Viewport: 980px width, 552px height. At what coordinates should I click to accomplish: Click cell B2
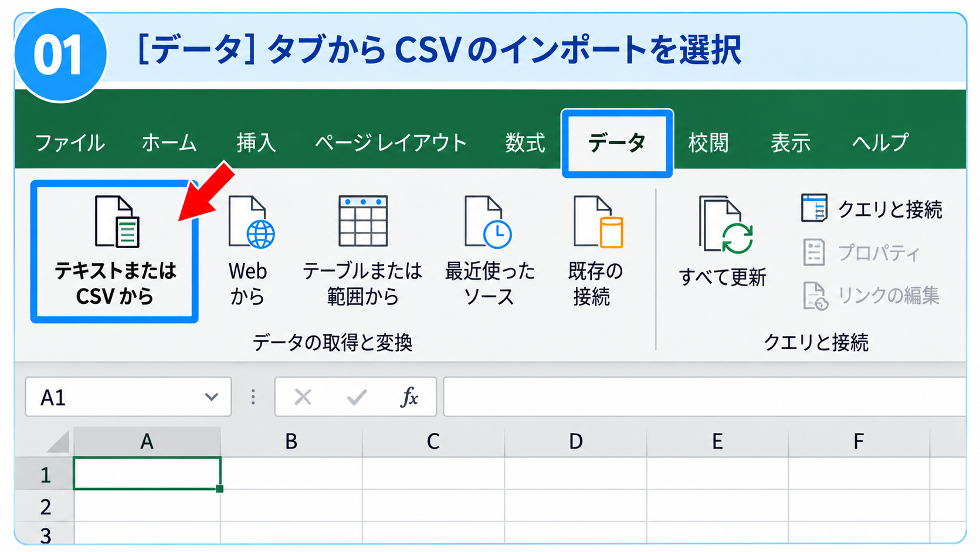(x=291, y=506)
